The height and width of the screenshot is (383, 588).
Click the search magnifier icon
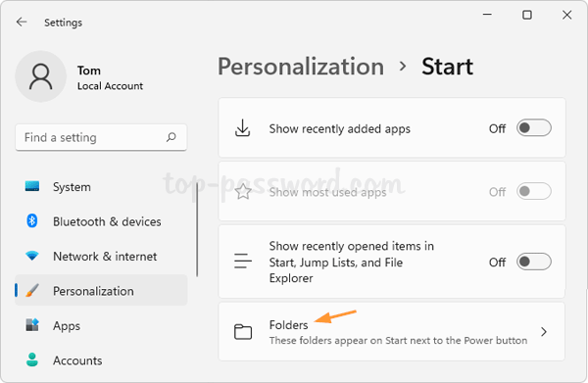171,137
